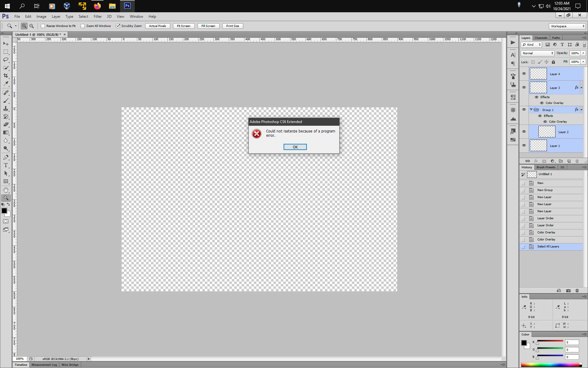Select the Hand tool
This screenshot has width=588, height=368.
coord(6,190)
